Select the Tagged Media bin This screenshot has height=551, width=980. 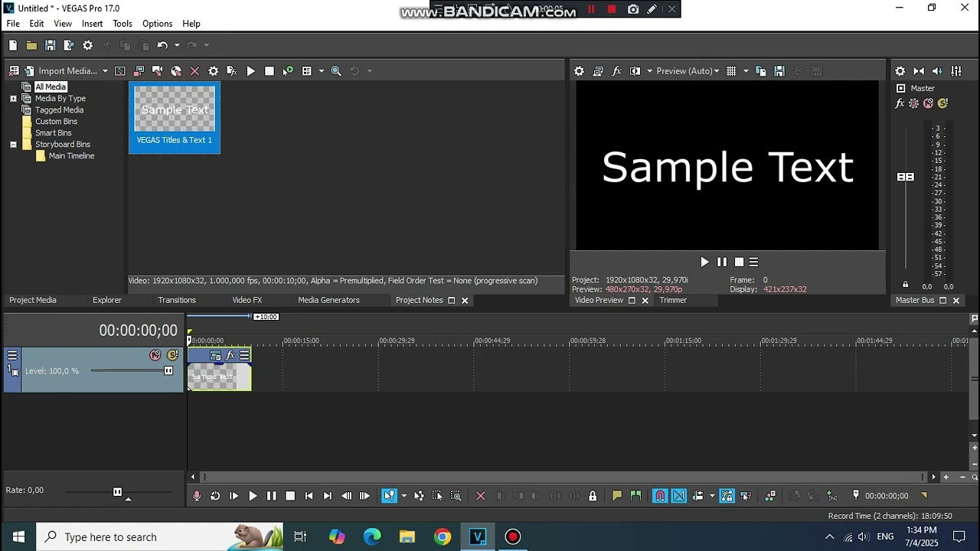[59, 110]
